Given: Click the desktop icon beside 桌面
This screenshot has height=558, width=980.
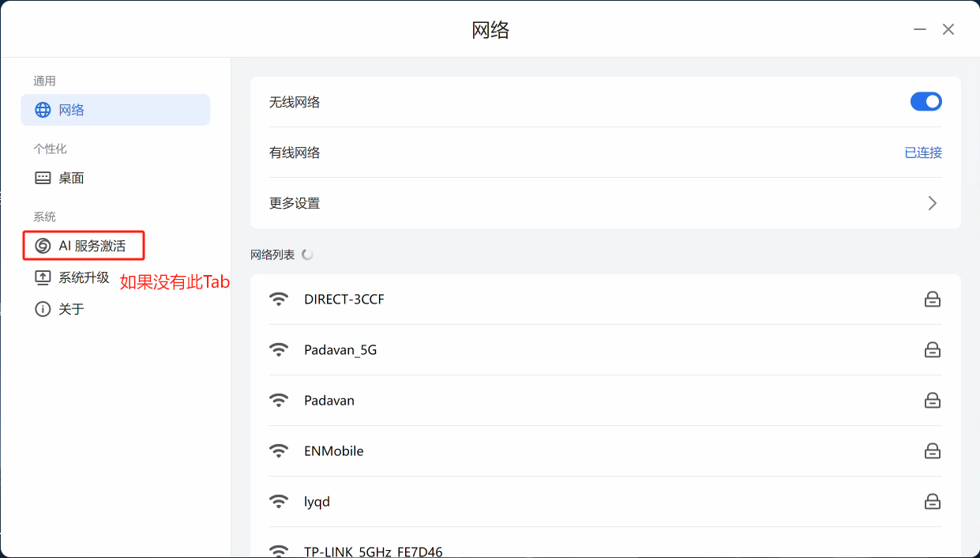Looking at the screenshot, I should (43, 178).
